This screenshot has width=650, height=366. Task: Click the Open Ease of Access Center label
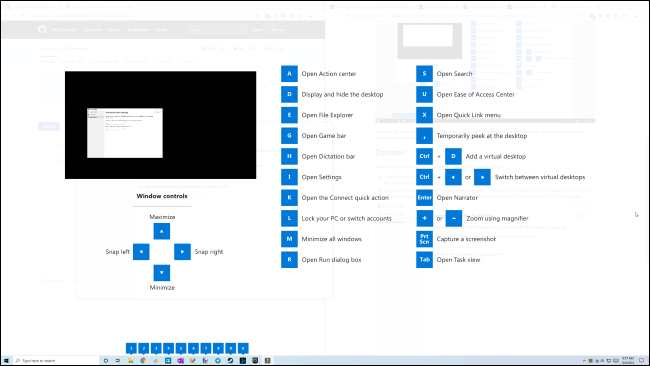pos(475,95)
